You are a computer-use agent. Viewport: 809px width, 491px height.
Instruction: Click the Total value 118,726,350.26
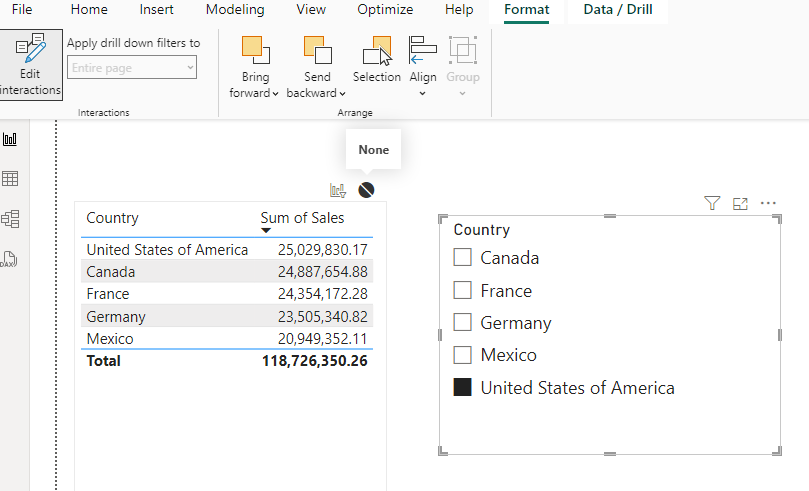coord(315,361)
